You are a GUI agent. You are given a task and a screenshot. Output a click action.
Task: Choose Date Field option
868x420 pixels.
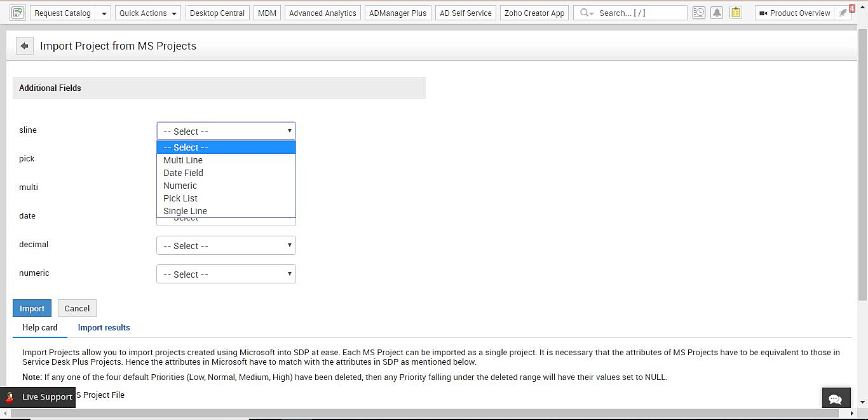coord(226,173)
